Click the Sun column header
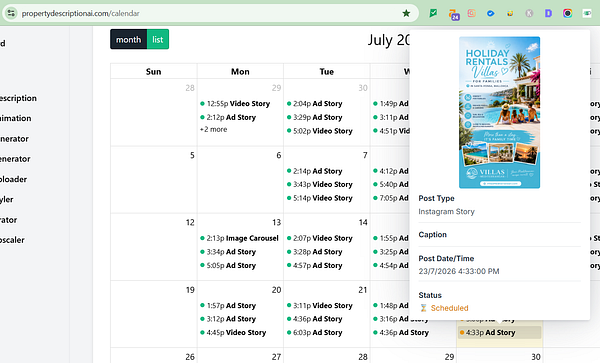The height and width of the screenshot is (363, 600). click(153, 72)
